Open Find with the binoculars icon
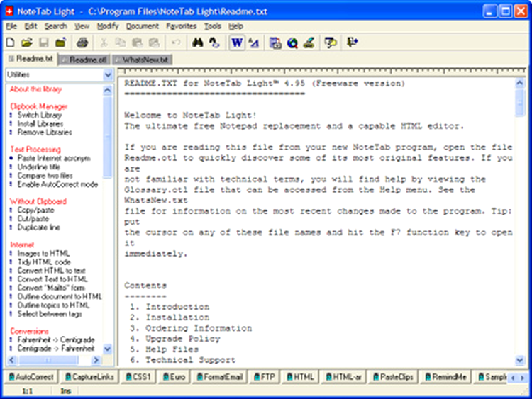Screen dimensions: 532x399 (197, 43)
